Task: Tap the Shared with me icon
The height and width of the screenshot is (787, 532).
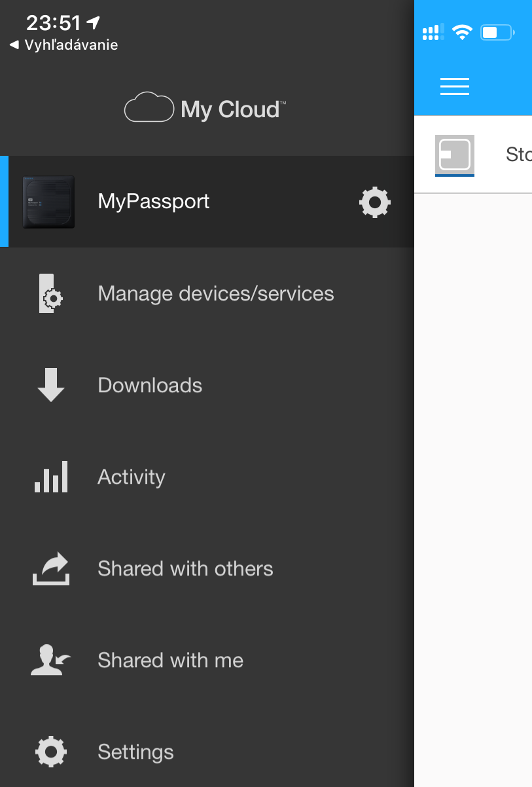Action: pyautogui.click(x=51, y=660)
